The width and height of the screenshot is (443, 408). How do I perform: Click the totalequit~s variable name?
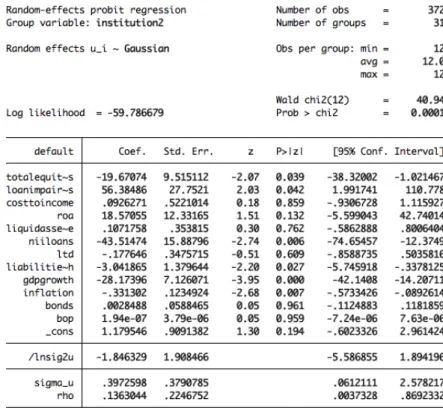coord(40,177)
